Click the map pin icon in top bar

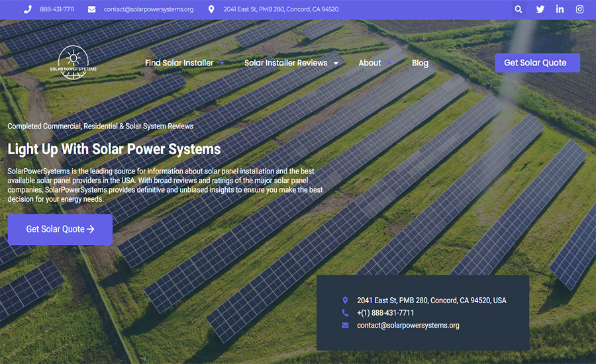[x=211, y=9]
